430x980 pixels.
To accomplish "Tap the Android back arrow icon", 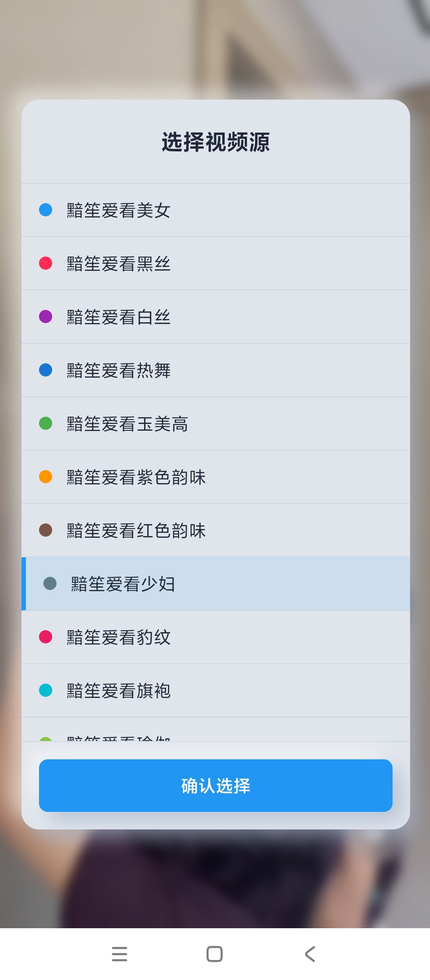I will coord(310,954).
